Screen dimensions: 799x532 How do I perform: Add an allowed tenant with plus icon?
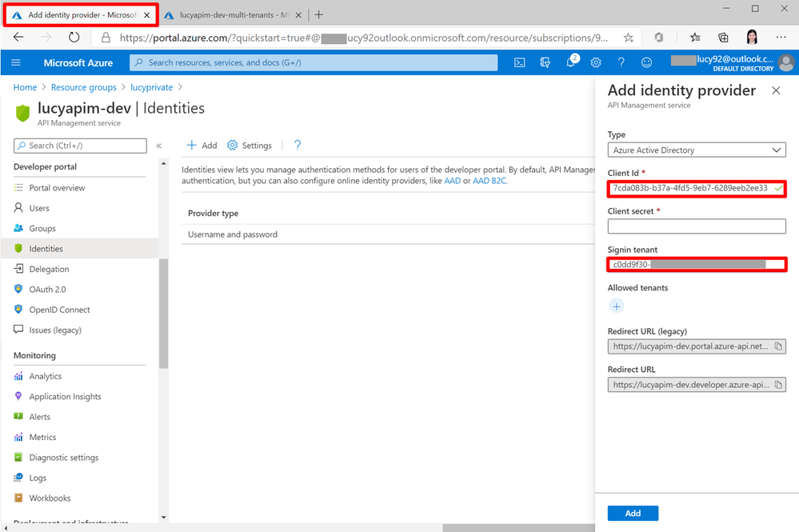[x=617, y=306]
